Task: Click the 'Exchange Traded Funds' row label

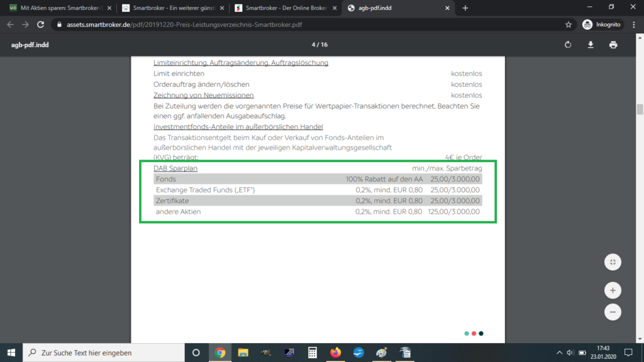Action: [206, 190]
